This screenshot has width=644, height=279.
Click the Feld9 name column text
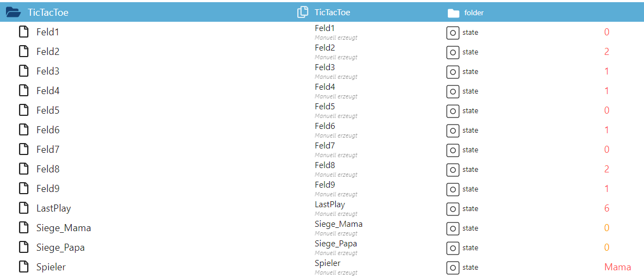click(325, 185)
